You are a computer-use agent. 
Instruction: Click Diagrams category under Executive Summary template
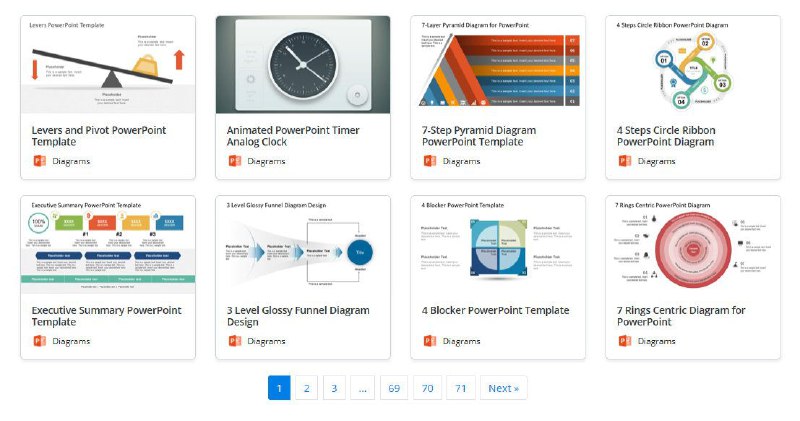(x=71, y=341)
